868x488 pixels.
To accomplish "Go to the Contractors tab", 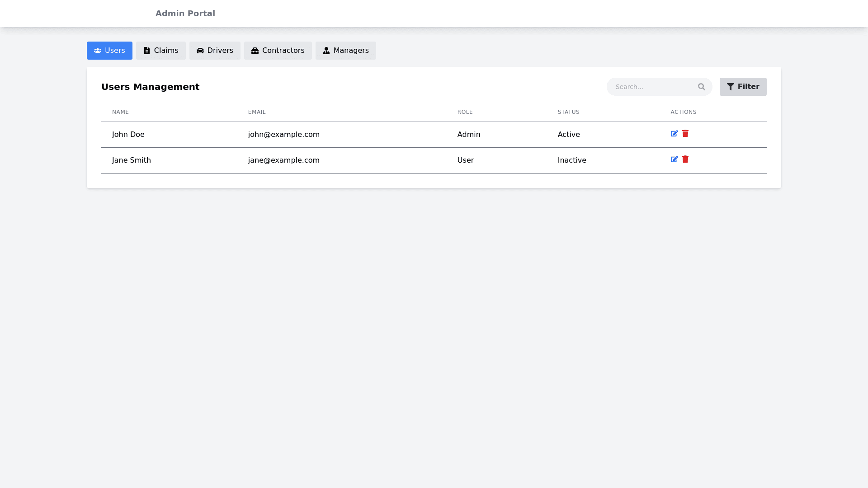I will 278,51.
